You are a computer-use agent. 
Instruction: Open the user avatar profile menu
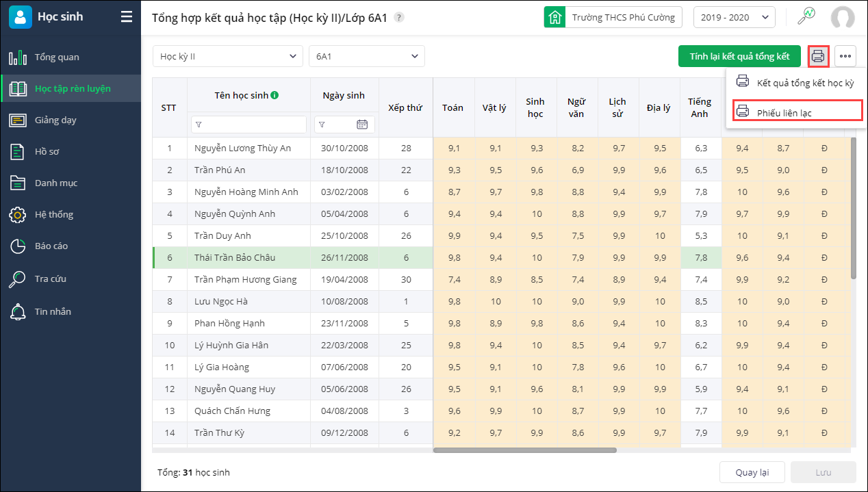[x=842, y=18]
